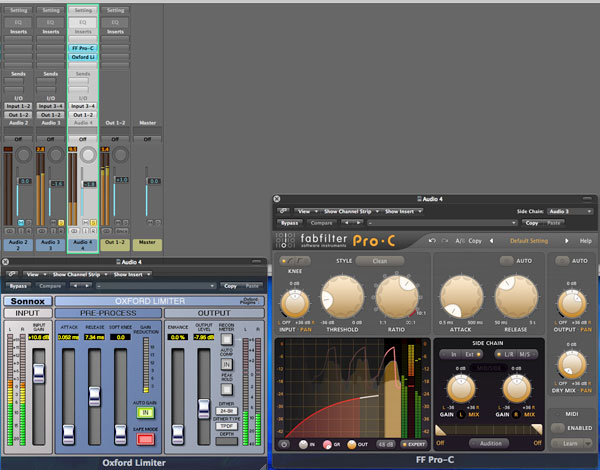Click the Threshold knob in Pro-C

tap(342, 297)
